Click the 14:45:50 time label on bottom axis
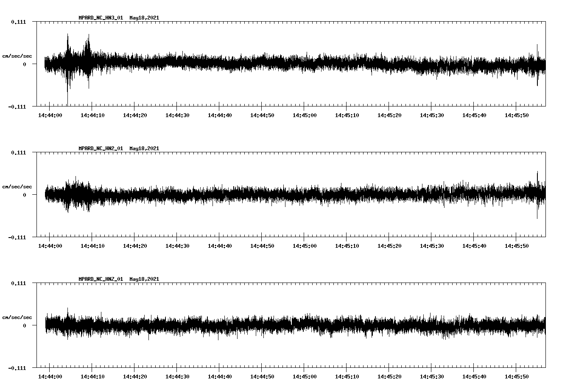 [x=517, y=376]
